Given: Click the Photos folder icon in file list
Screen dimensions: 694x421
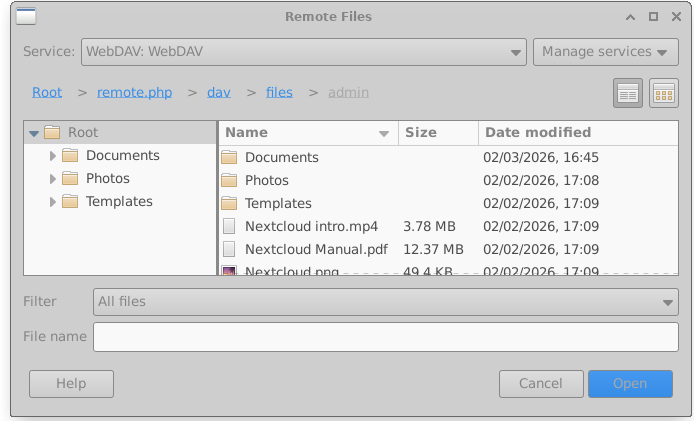Looking at the screenshot, I should click(x=229, y=181).
